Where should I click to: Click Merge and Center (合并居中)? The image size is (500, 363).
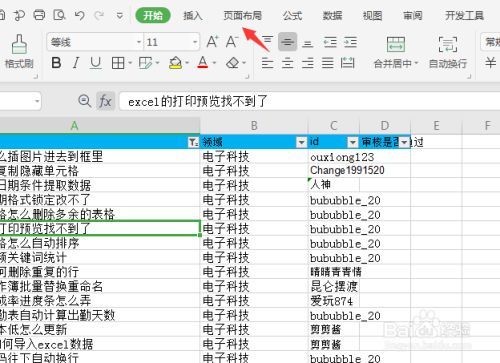pyautogui.click(x=395, y=52)
